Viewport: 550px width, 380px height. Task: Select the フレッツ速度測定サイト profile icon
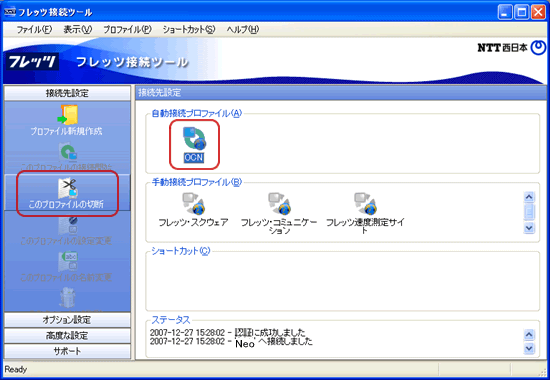pos(365,204)
